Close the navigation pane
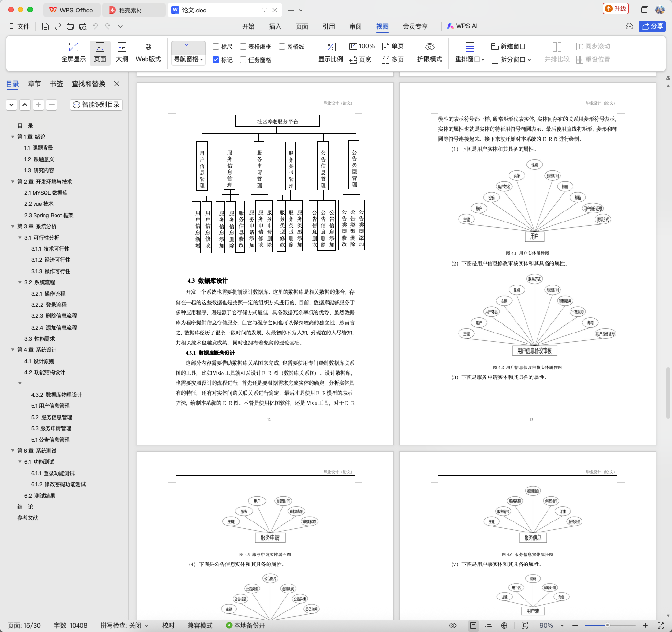Image resolution: width=672 pixels, height=632 pixels. 117,84
